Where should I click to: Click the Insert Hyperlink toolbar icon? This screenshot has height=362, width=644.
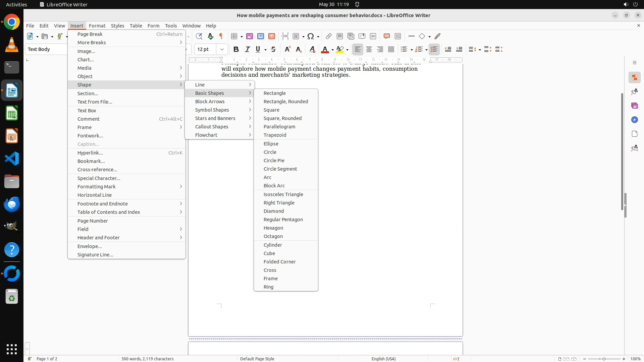tap(329, 36)
